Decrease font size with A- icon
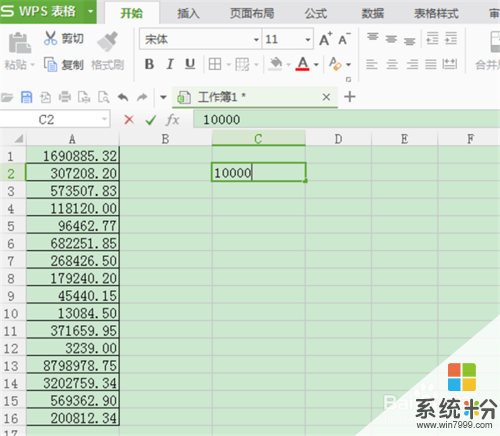Screen dimensions: 500x436 click(x=344, y=39)
